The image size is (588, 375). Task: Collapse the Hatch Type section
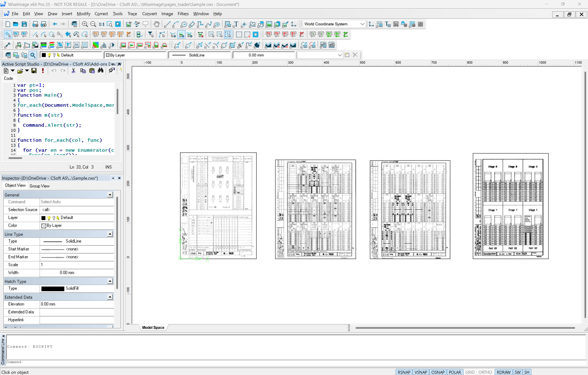(x=110, y=281)
